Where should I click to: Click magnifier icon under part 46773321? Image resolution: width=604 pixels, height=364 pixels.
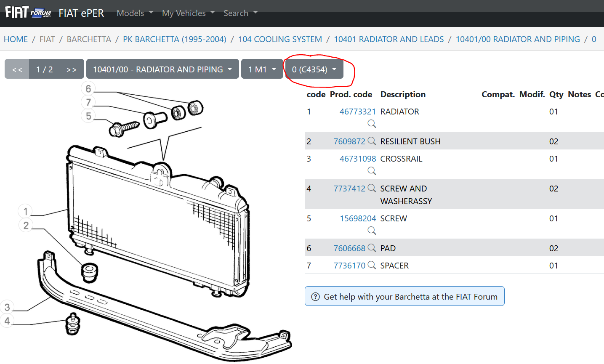372,124
